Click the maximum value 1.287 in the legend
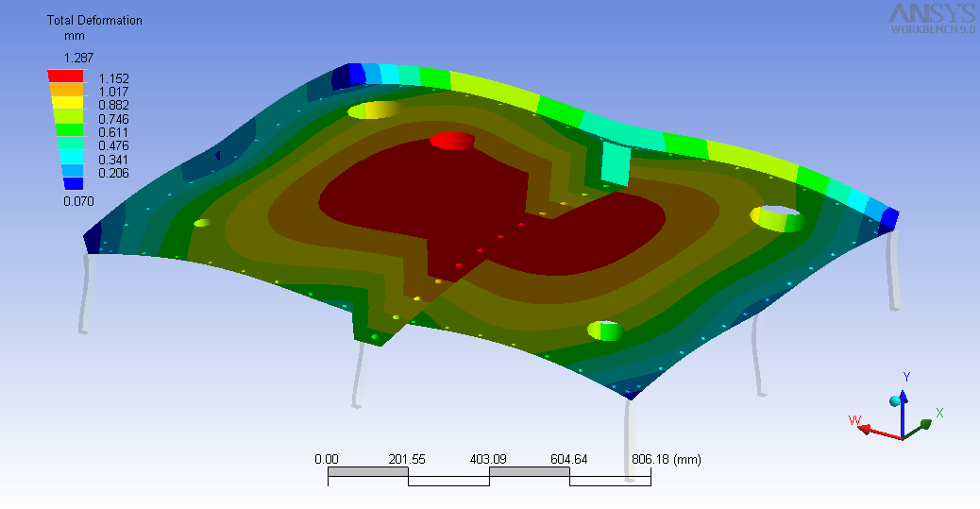 (x=78, y=59)
